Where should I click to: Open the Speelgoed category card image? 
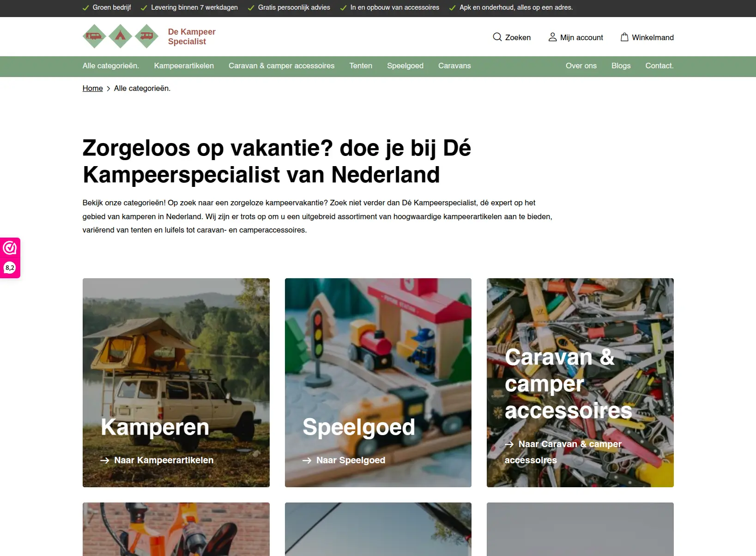click(x=378, y=383)
